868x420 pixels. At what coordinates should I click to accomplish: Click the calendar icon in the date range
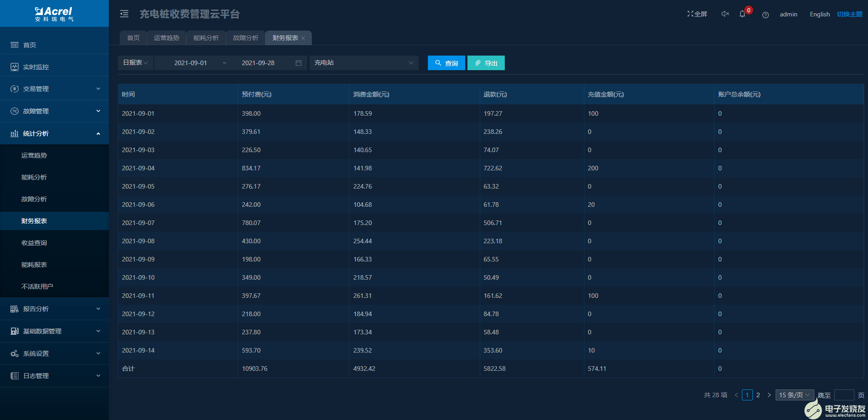click(299, 63)
